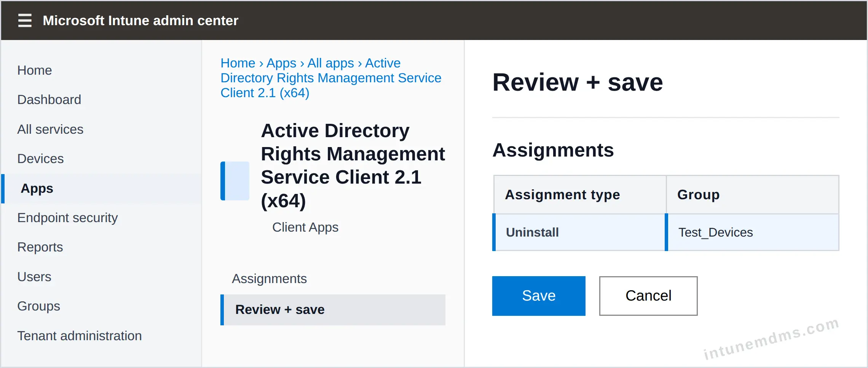Click the Home breadcrumb link
This screenshot has height=368, width=868.
point(238,63)
